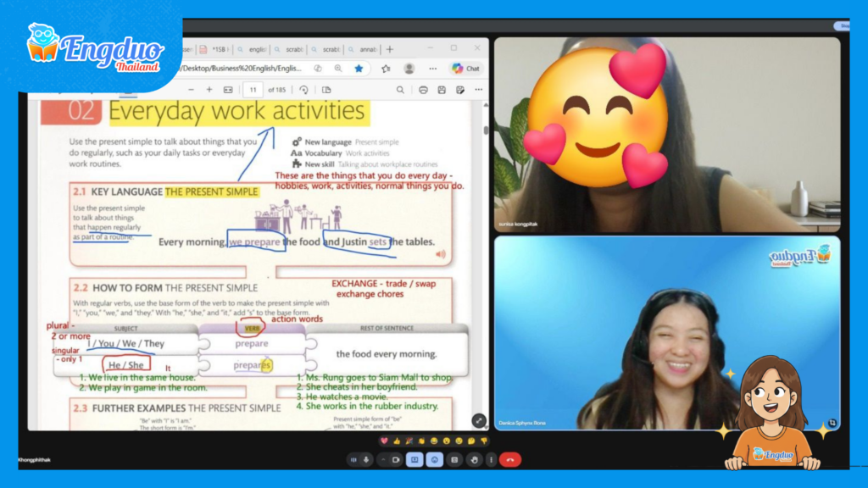Switch to the englis search tab
The image size is (868, 488).
pyautogui.click(x=253, y=49)
